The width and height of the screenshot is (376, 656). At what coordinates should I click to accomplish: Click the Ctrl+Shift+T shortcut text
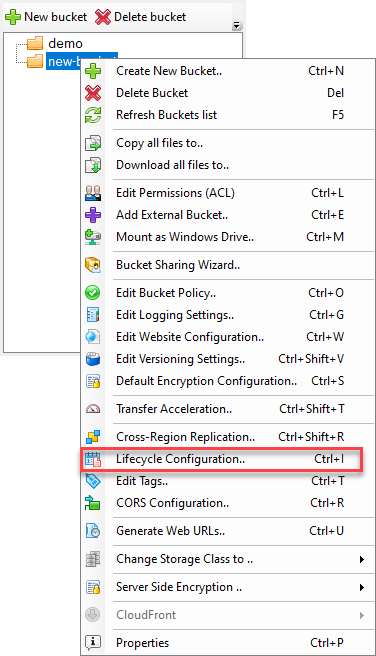[x=312, y=409]
